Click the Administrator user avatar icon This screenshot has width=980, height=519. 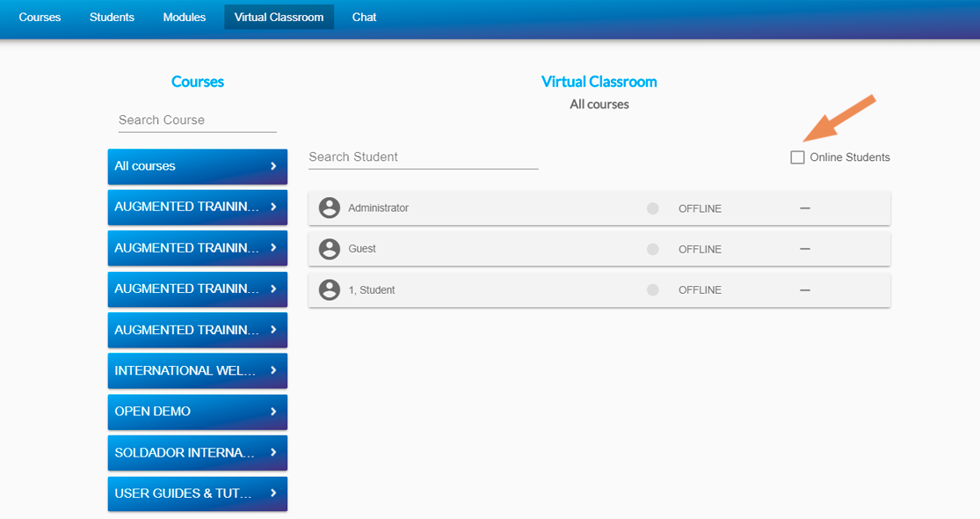tap(329, 208)
